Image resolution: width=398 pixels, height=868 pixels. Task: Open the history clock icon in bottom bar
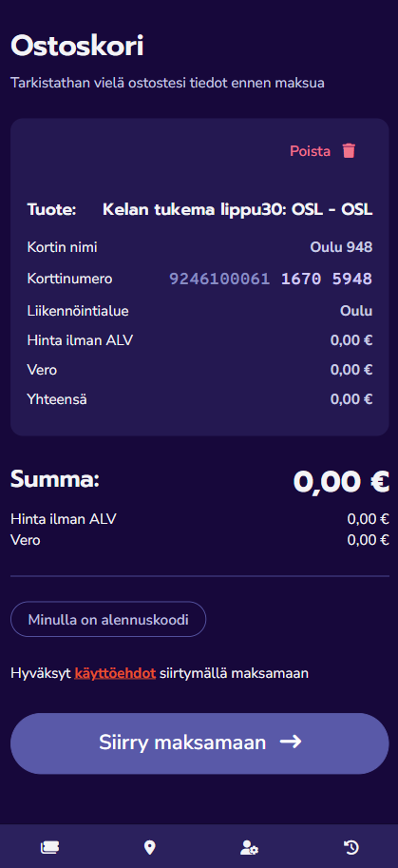click(x=351, y=847)
